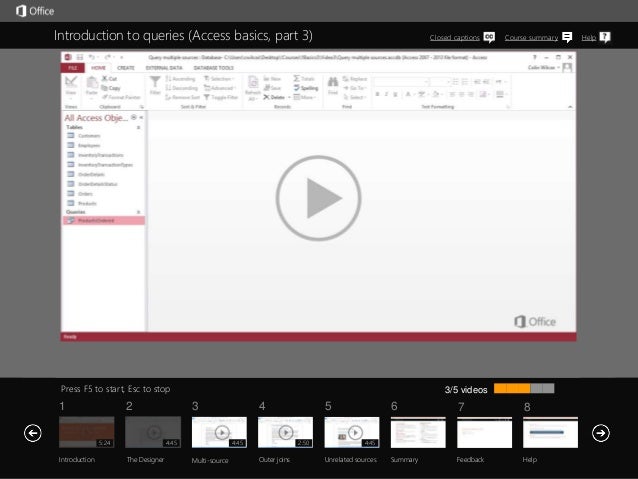
Task: Click Spelling in Records group
Action: pyautogui.click(x=306, y=88)
